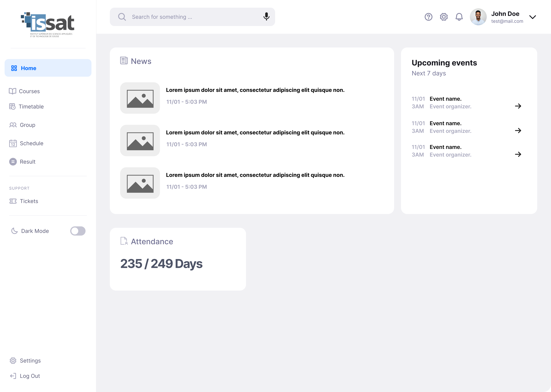Screen dimensions: 551x392
Task: Open the Schedule menu label
Action: point(32,143)
